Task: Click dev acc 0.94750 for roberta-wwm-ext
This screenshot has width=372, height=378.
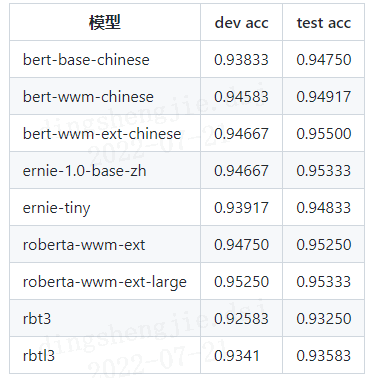Action: 241,245
